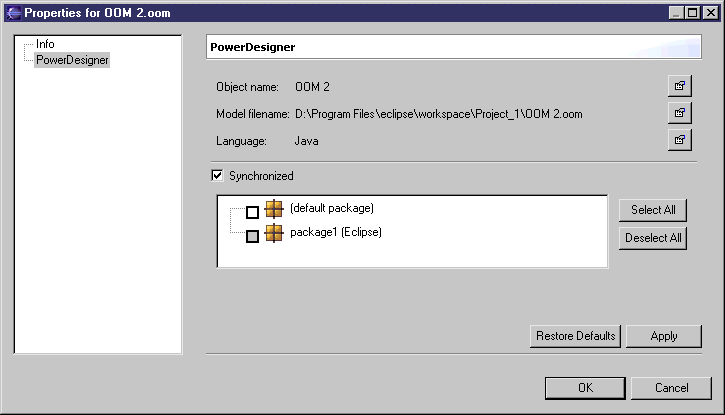This screenshot has height=415, width=725.
Task: Maximize the Properties window
Action: tap(692, 12)
